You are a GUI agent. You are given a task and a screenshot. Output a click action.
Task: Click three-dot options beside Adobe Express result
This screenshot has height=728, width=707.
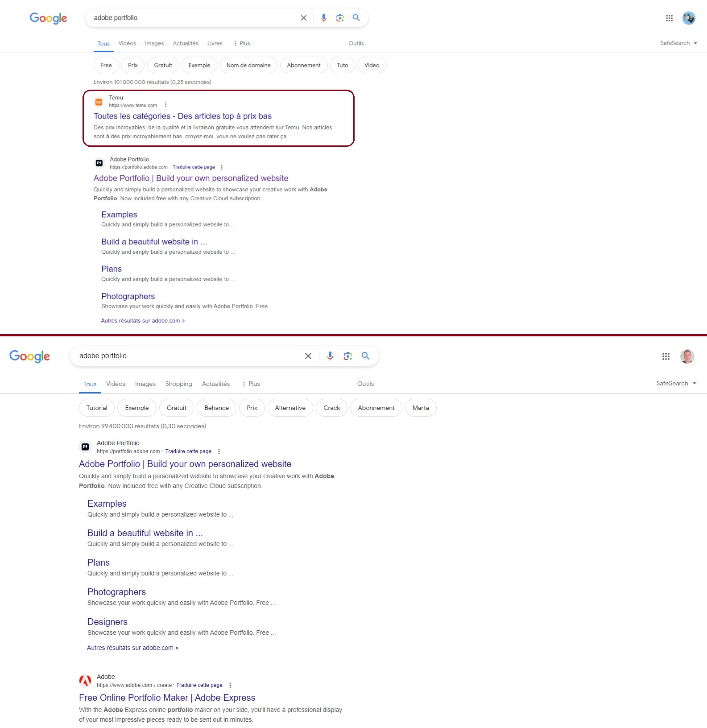click(230, 685)
